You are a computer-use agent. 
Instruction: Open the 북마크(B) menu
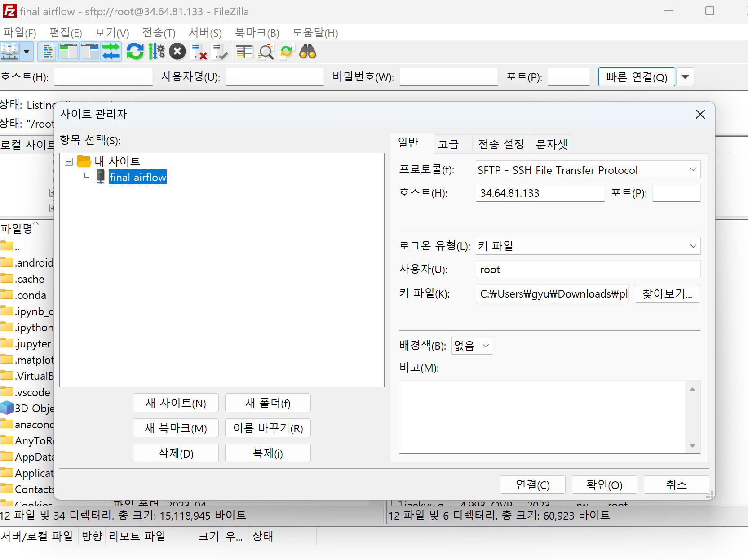257,33
